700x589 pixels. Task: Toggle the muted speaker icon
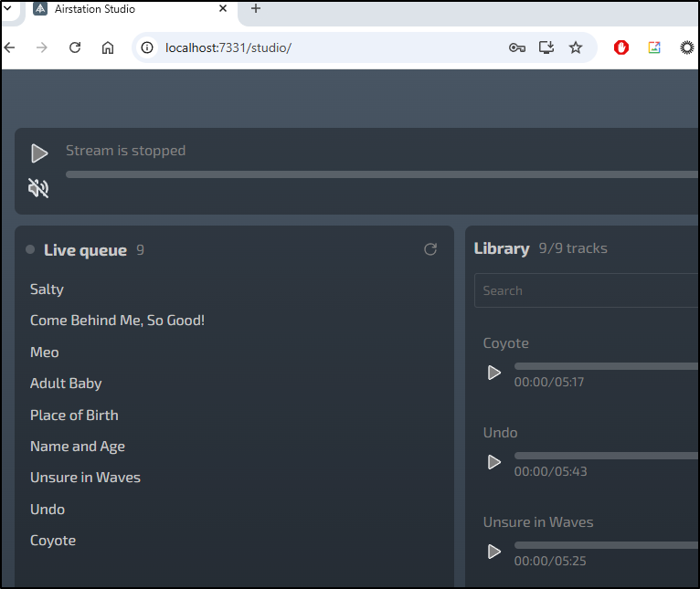38,188
